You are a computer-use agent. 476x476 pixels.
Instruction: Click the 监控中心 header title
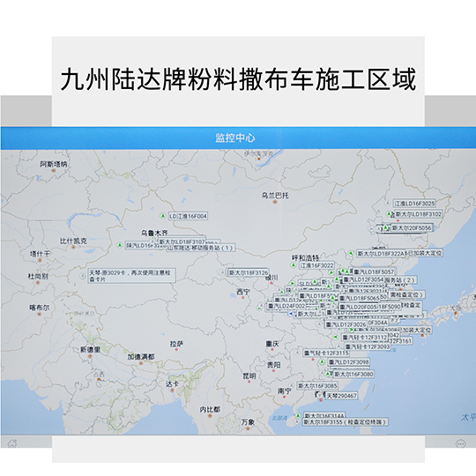[x=235, y=138]
